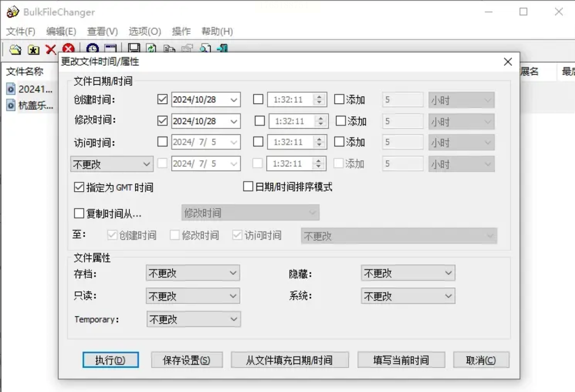Uncheck the 创建时间 date checkbox
Viewport: 575px width, 392px height.
coord(162,99)
